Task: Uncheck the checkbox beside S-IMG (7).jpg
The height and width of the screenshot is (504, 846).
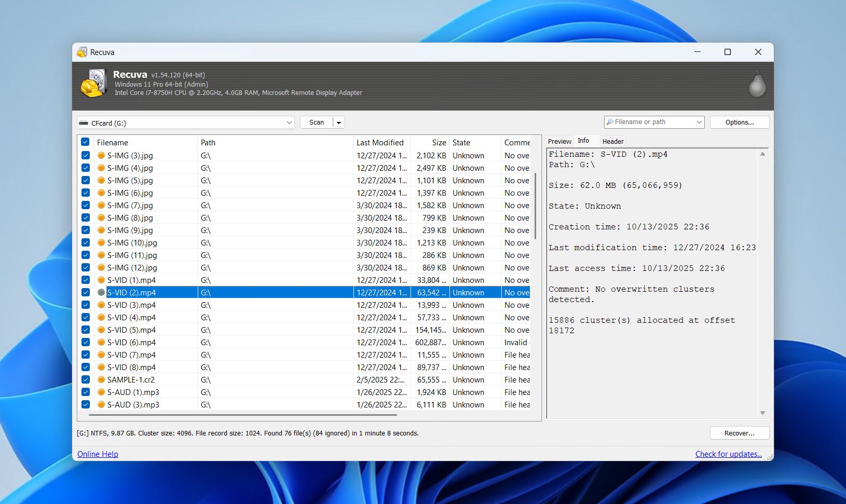Action: (85, 205)
